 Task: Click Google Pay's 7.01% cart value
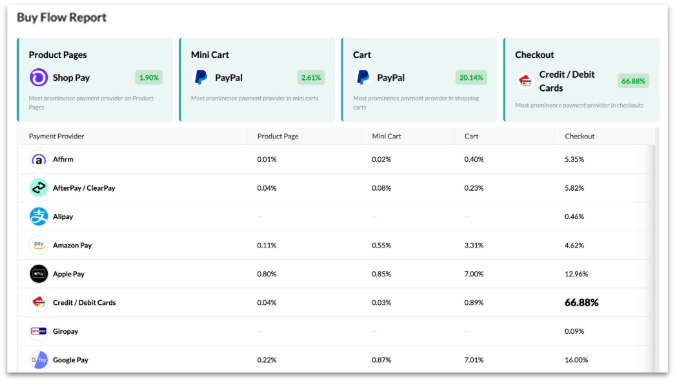pyautogui.click(x=474, y=360)
